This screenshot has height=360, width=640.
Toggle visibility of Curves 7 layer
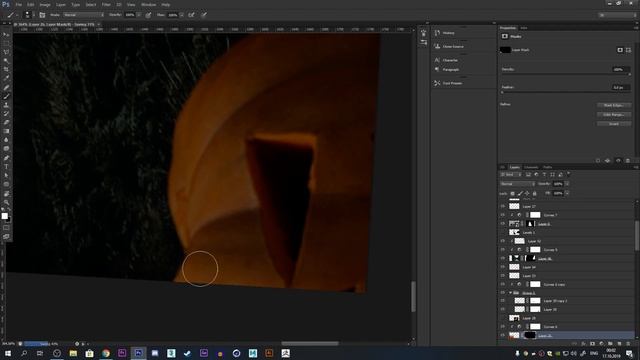pos(503,215)
